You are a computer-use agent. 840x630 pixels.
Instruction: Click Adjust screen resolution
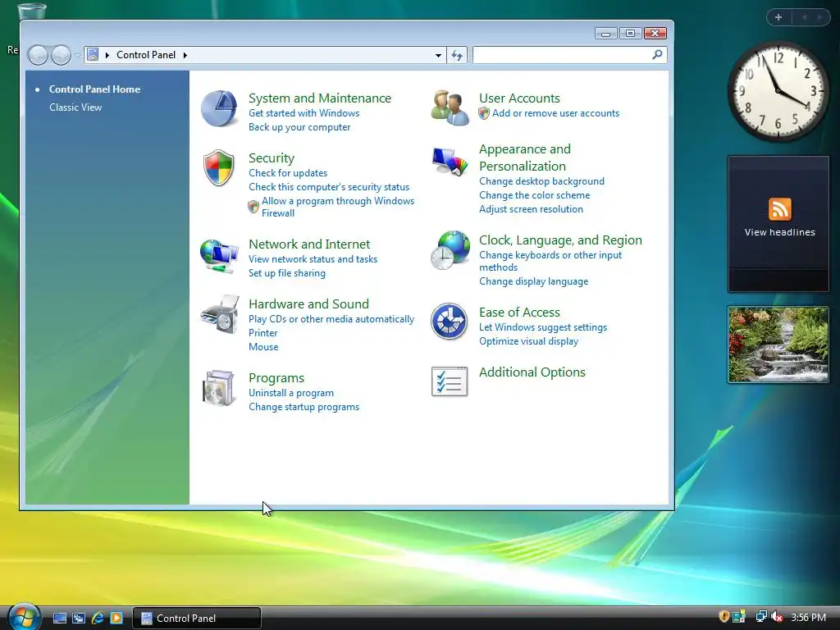(531, 209)
